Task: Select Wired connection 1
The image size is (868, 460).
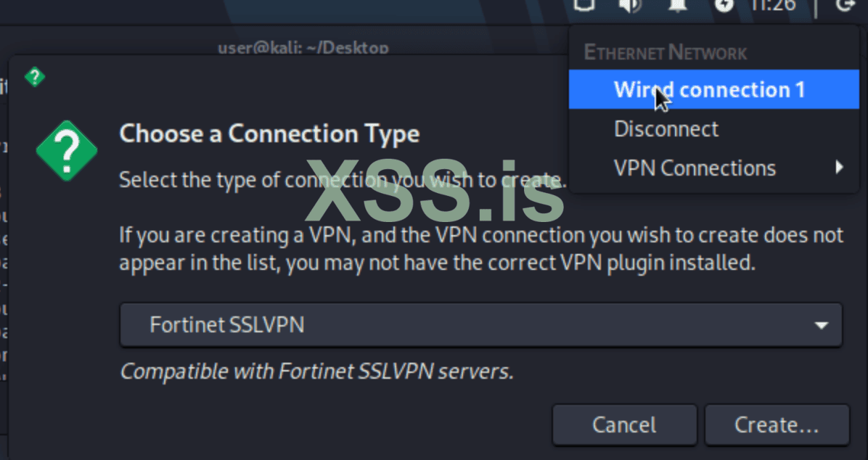Action: click(709, 89)
